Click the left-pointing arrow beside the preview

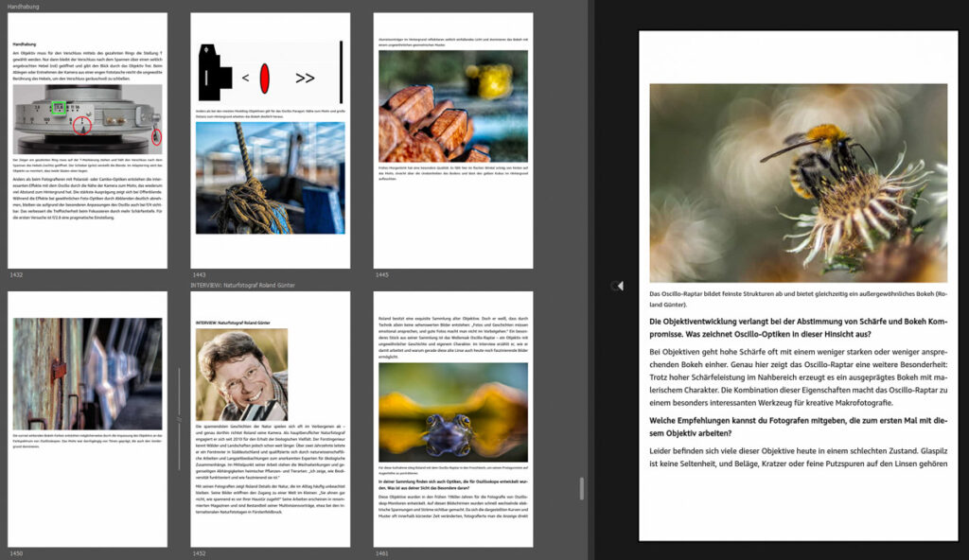(x=620, y=286)
